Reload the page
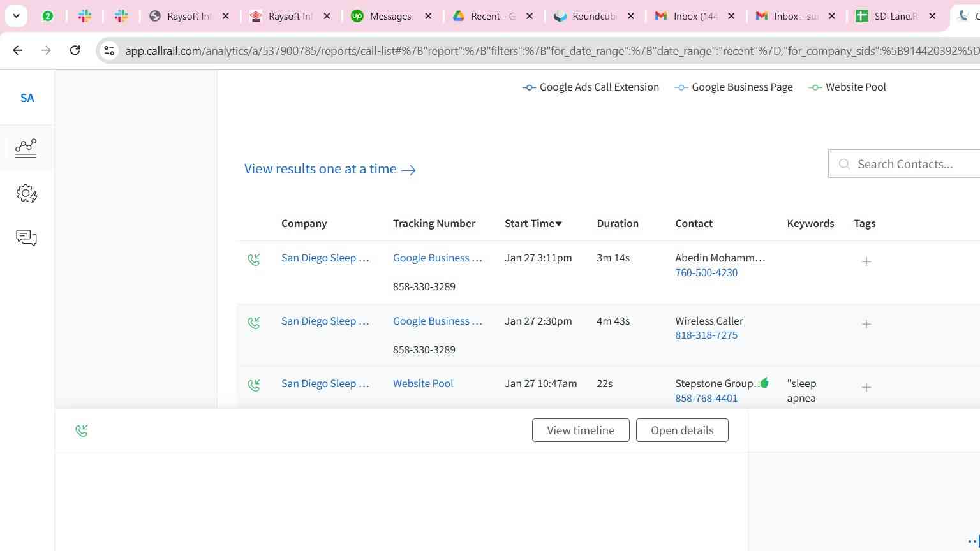Screen dimensions: 980x551 click(75, 50)
